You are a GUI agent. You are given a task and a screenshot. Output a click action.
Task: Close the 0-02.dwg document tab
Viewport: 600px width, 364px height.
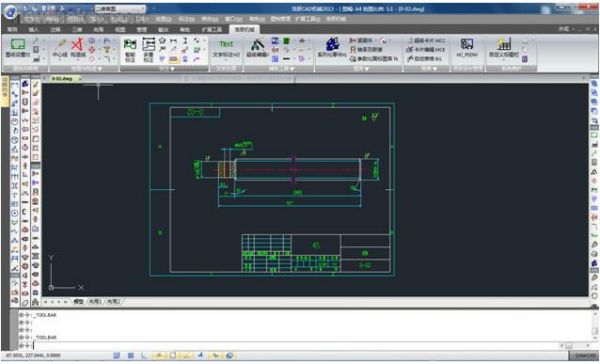pyautogui.click(x=80, y=78)
